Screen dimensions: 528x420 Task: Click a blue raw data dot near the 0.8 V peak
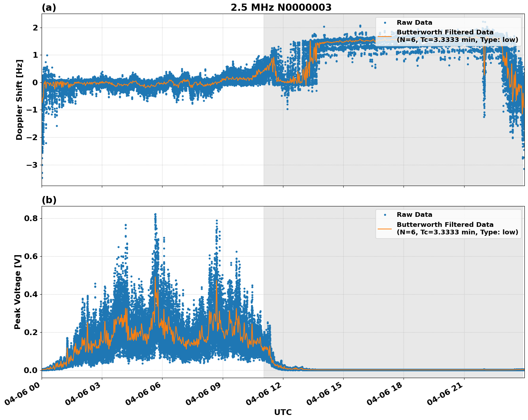point(155,214)
